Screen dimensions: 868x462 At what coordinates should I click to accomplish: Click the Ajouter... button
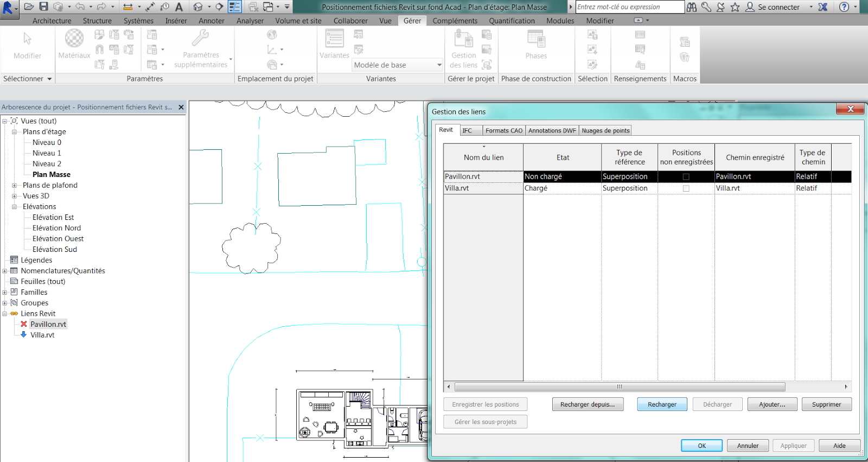click(x=772, y=404)
